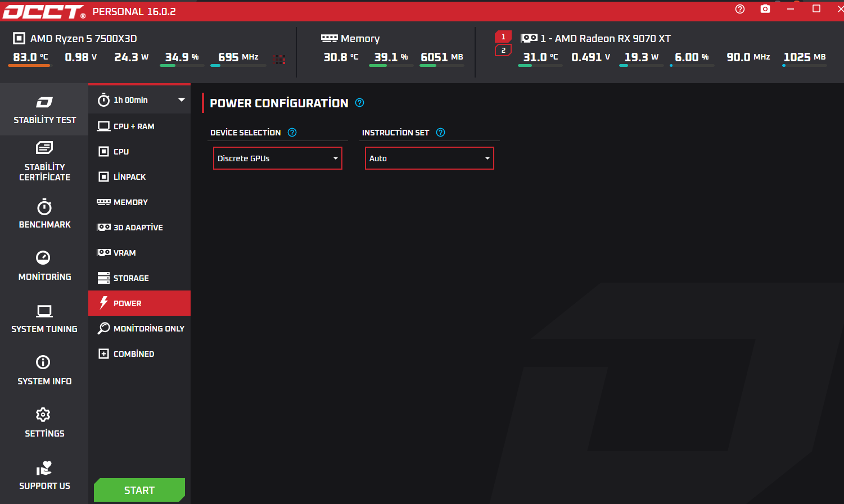Select the Power test
The height and width of the screenshot is (504, 844).
(139, 303)
